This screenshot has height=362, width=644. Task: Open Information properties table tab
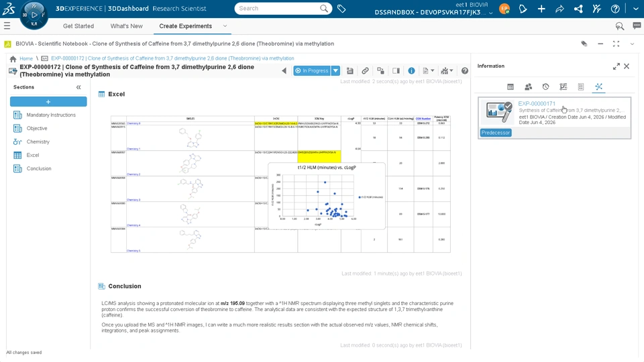[x=510, y=86]
